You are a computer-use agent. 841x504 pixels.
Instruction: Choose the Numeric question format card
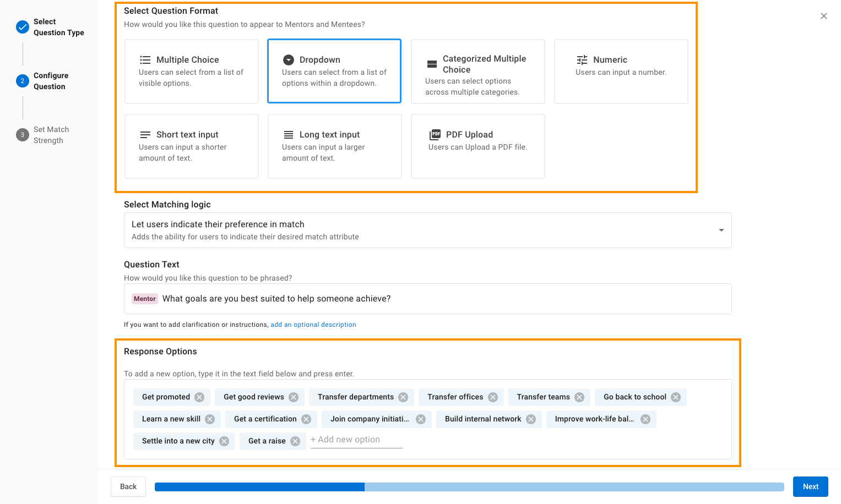pos(621,72)
